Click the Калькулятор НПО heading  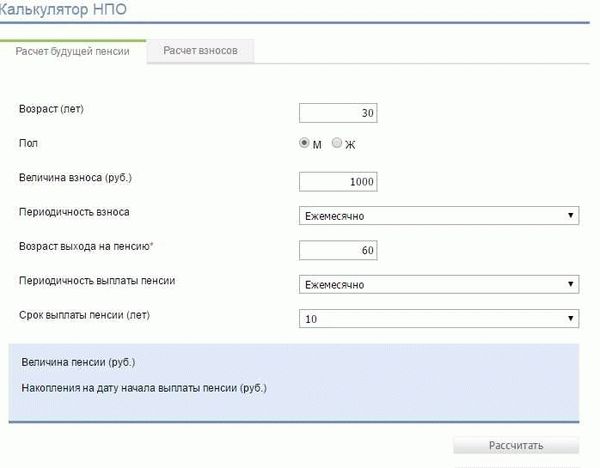tap(62, 9)
